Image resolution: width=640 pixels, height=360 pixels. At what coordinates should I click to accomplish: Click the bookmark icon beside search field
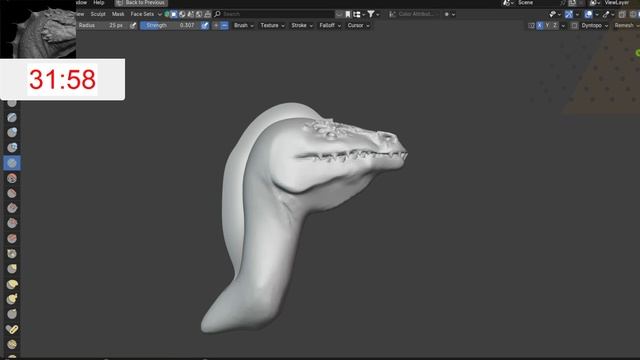tap(348, 14)
